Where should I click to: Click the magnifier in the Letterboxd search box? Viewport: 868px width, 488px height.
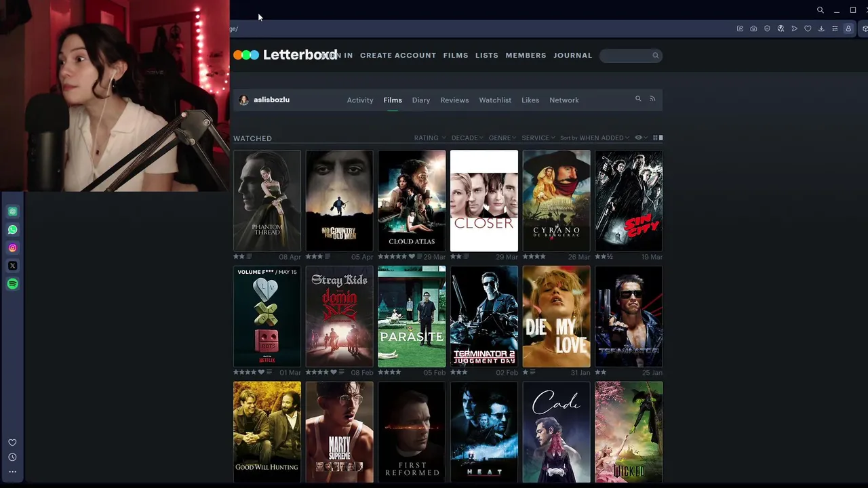click(656, 56)
